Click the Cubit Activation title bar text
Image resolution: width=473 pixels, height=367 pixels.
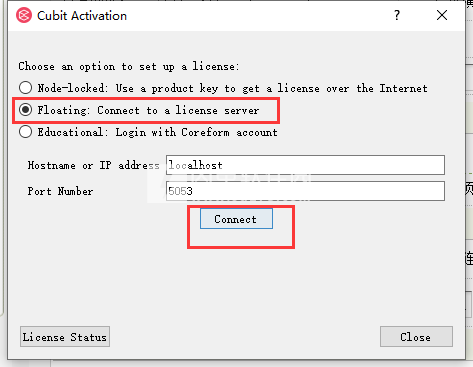pyautogui.click(x=82, y=16)
